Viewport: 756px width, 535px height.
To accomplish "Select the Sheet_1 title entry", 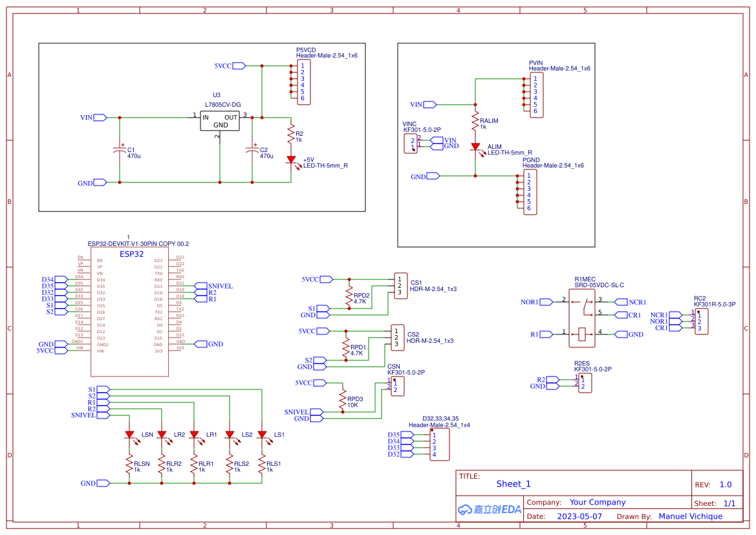I will (513, 483).
